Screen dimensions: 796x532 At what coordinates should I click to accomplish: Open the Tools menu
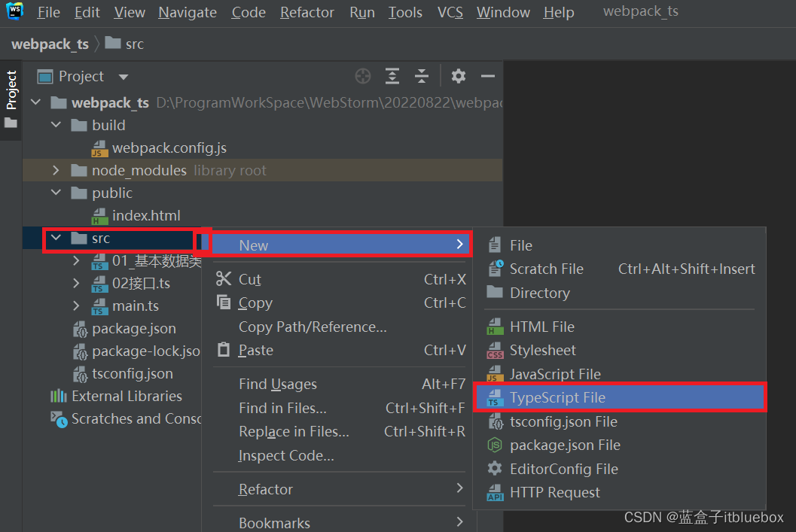point(405,12)
